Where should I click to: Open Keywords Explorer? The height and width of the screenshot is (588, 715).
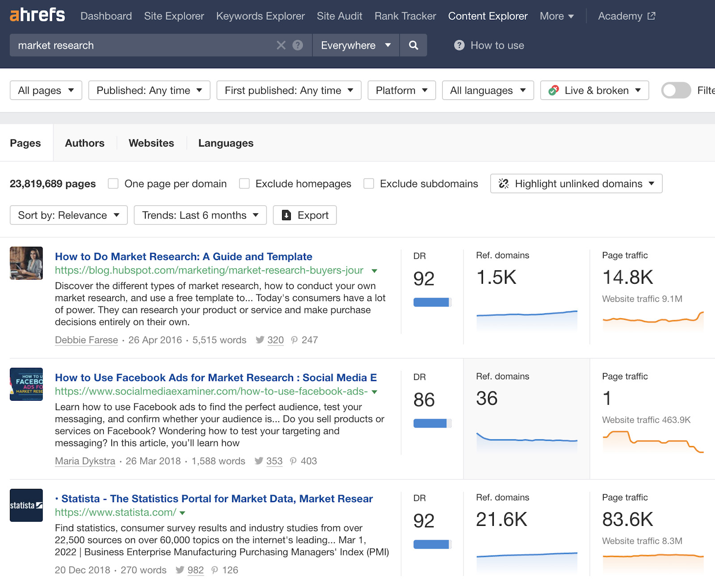coord(261,16)
